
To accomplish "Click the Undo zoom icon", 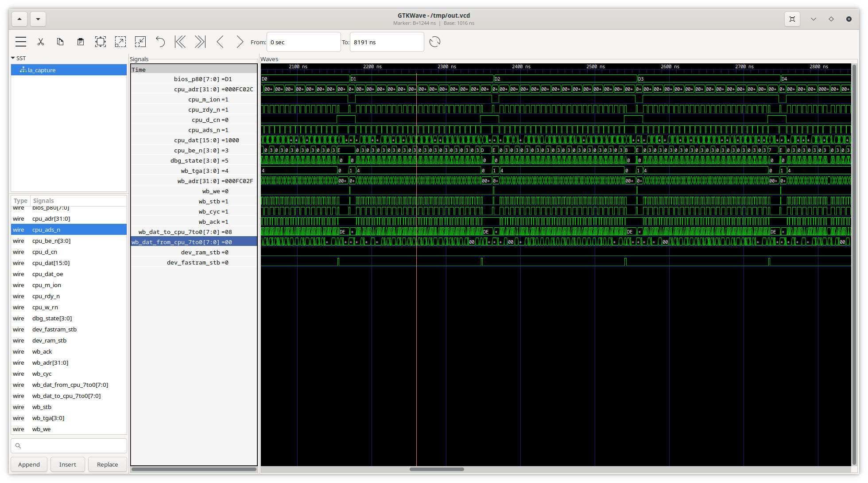I will (160, 42).
